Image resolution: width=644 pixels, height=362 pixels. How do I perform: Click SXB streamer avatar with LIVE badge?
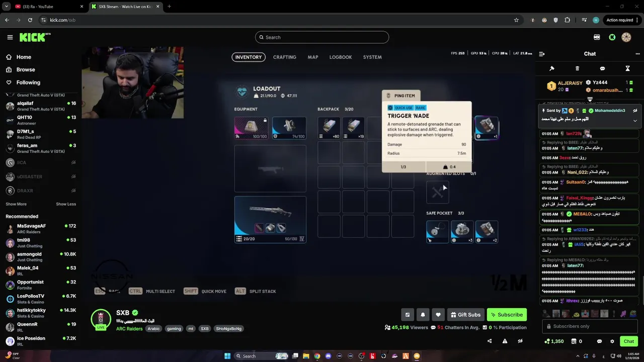[101, 320]
